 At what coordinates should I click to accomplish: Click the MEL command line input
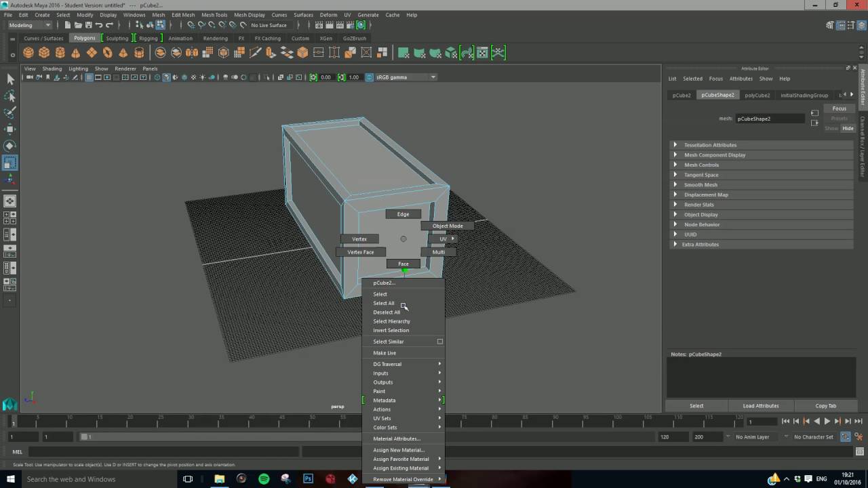click(x=163, y=452)
